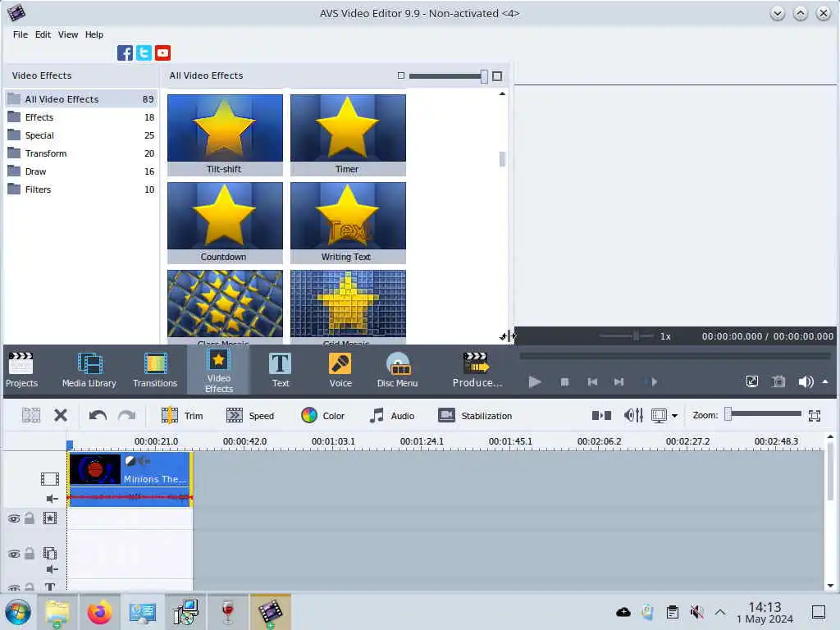Open the Facebook link icon
840x630 pixels.
pos(125,53)
